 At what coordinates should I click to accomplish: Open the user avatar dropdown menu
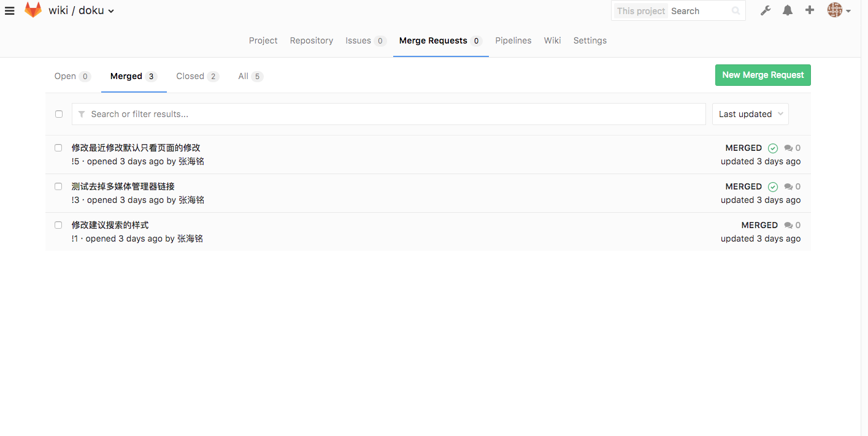(839, 10)
